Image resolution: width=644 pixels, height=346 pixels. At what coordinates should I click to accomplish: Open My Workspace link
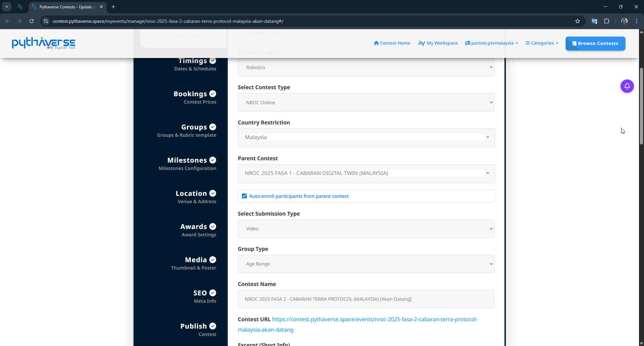438,43
